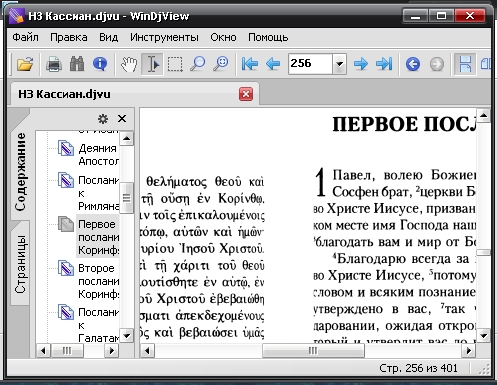Viewport: 497px width, 385px height.
Task: Switch to facing pages layout icon
Action: [485, 64]
